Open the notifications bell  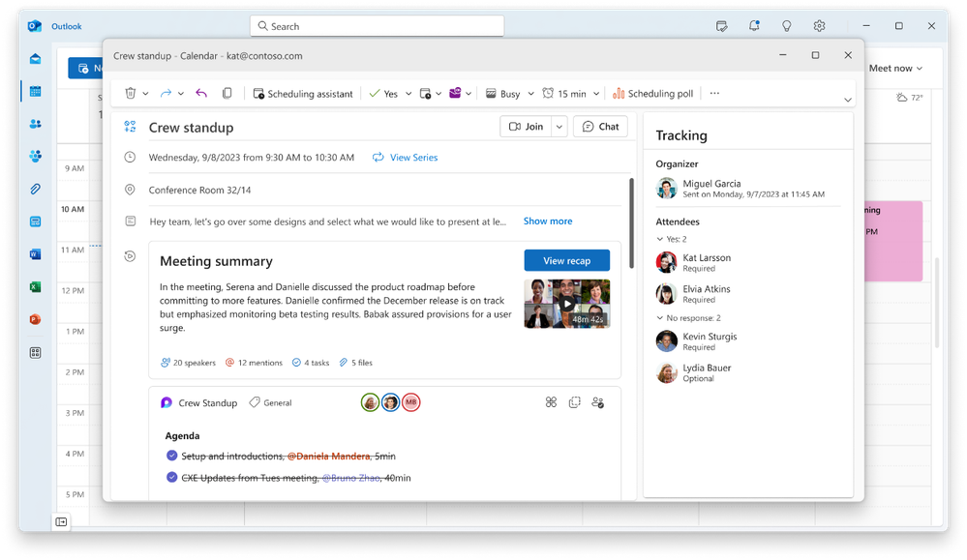(x=754, y=26)
